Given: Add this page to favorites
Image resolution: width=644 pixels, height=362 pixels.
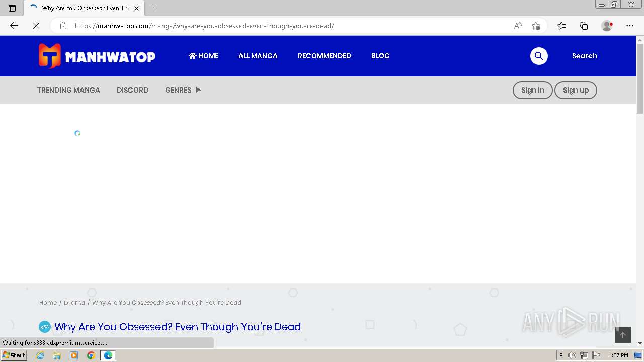Looking at the screenshot, I should (x=536, y=26).
